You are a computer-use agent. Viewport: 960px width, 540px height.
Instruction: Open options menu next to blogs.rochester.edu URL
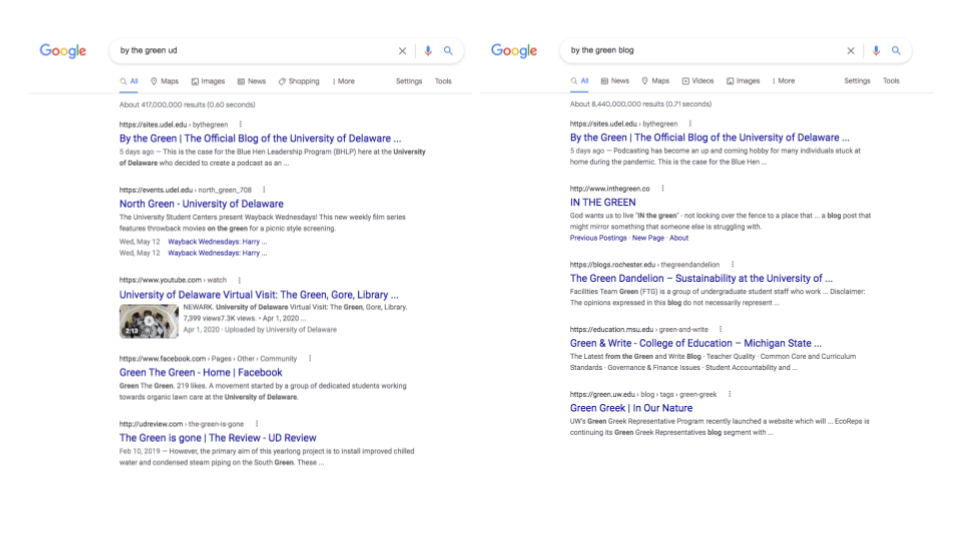pyautogui.click(x=732, y=264)
